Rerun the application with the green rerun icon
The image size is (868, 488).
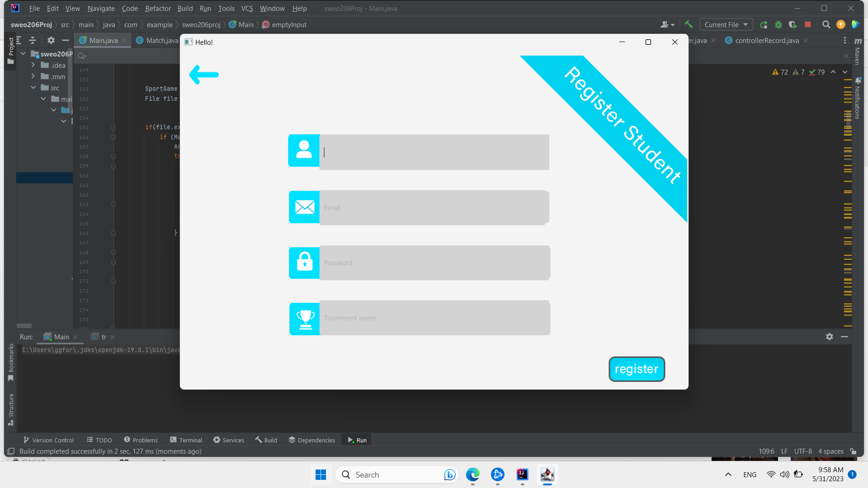click(x=764, y=25)
